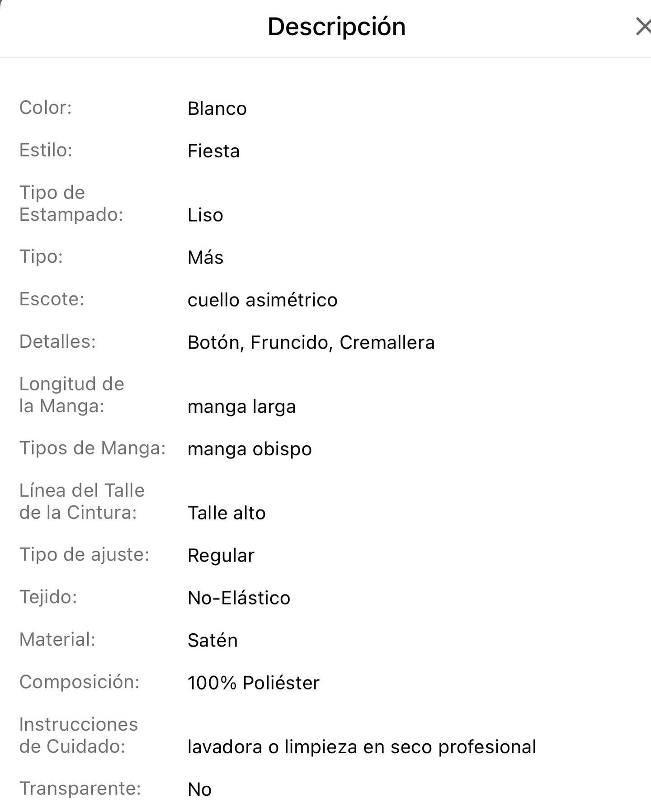
Task: Select the Blanco color value
Action: pyautogui.click(x=217, y=109)
